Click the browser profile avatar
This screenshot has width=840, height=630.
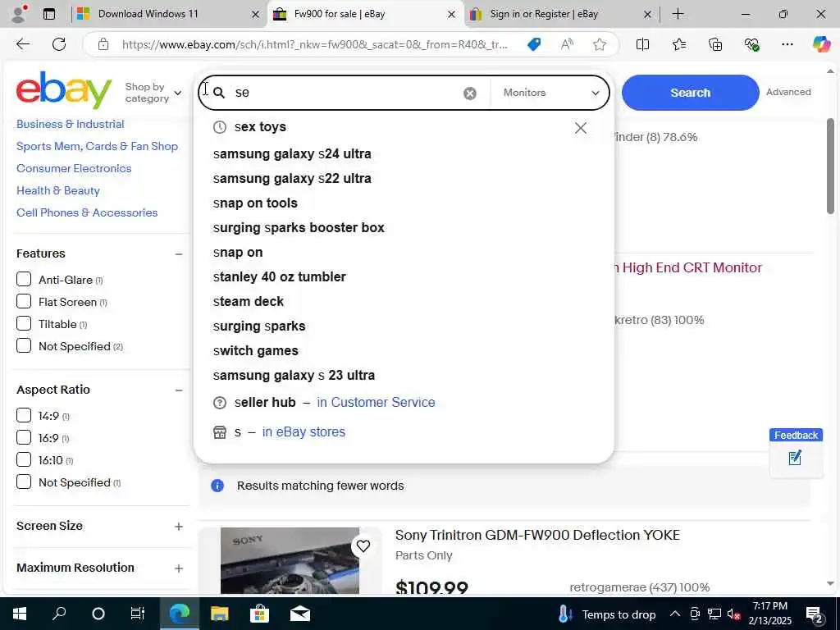(x=19, y=14)
